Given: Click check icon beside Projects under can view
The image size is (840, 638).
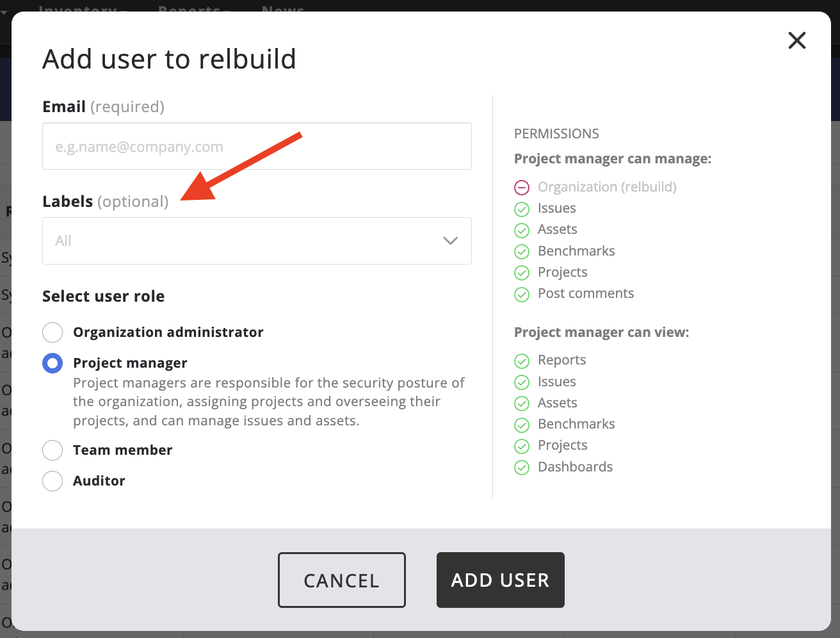Looking at the screenshot, I should pos(522,446).
